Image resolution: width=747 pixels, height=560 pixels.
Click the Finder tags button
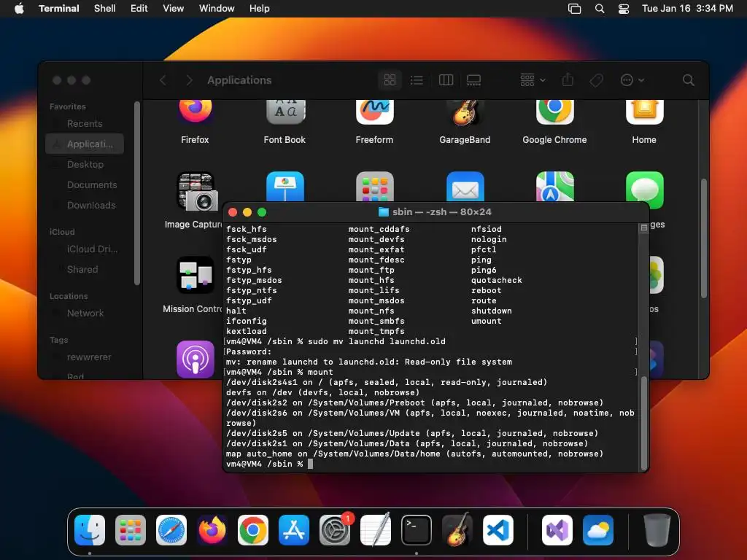click(x=596, y=80)
